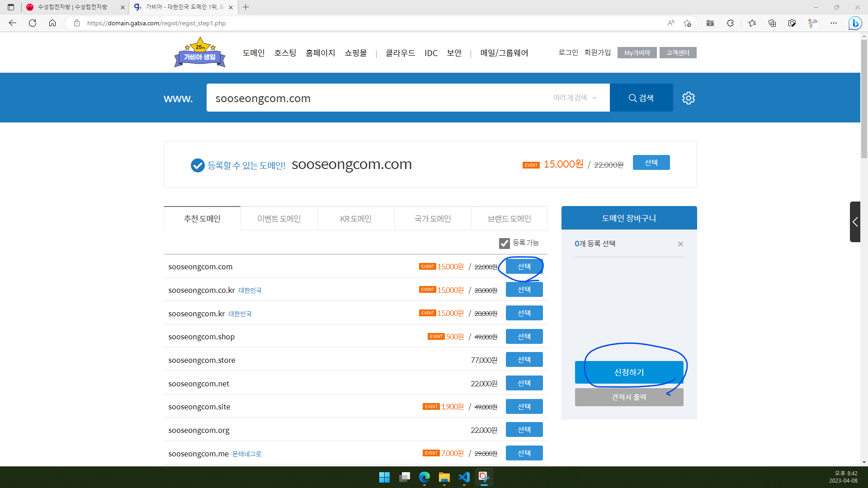This screenshot has width=868, height=488.
Task: Select sooseongcom.me domain
Action: [524, 453]
